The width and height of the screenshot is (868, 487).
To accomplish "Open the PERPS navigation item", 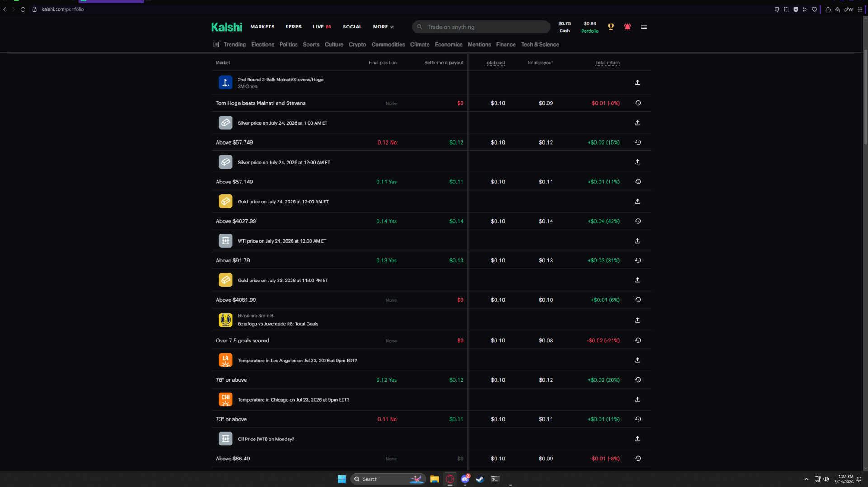I will tap(293, 27).
